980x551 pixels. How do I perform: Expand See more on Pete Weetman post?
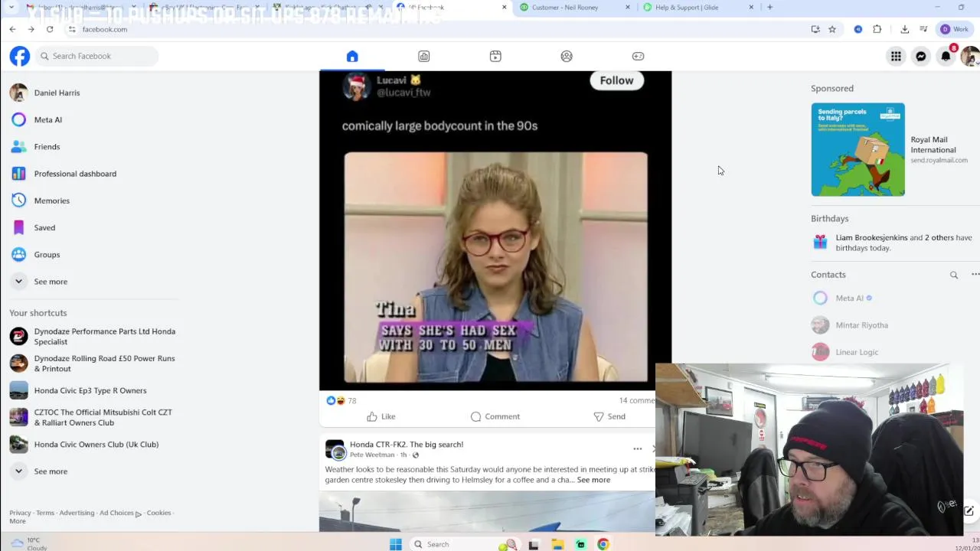click(593, 480)
